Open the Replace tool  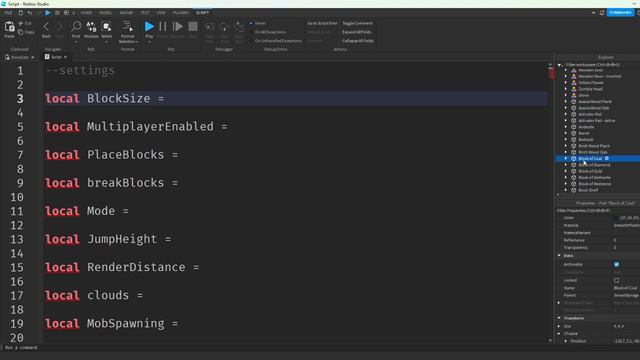[x=91, y=27]
